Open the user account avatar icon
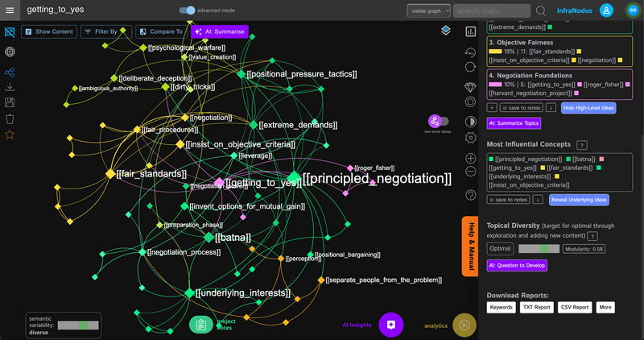Viewport: 644px width, 340px height. (x=606, y=10)
